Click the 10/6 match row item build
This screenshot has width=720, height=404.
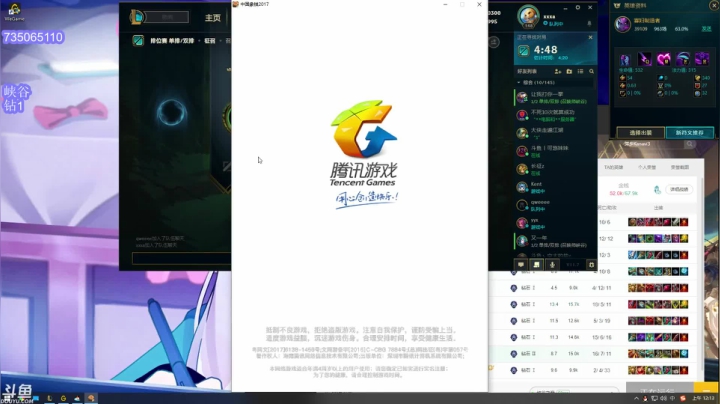(x=658, y=222)
